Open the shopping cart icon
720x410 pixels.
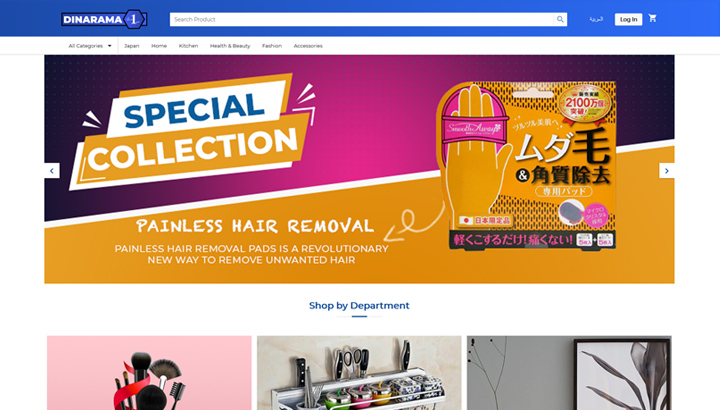652,18
